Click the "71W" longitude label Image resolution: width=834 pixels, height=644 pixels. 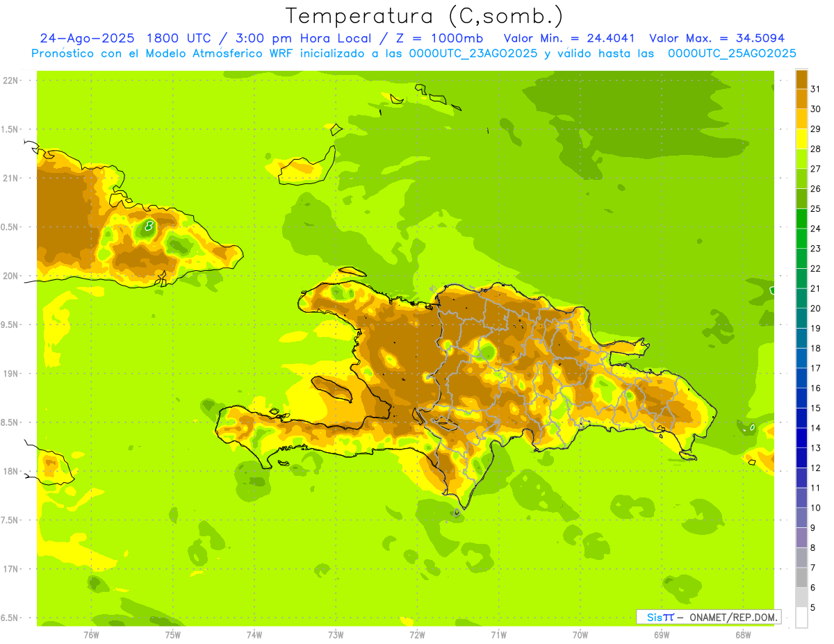(498, 634)
